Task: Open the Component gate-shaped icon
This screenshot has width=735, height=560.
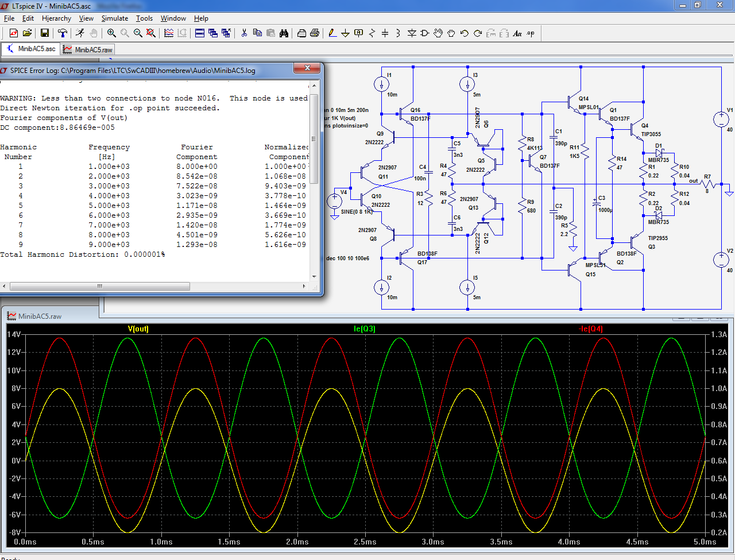Action: (425, 33)
